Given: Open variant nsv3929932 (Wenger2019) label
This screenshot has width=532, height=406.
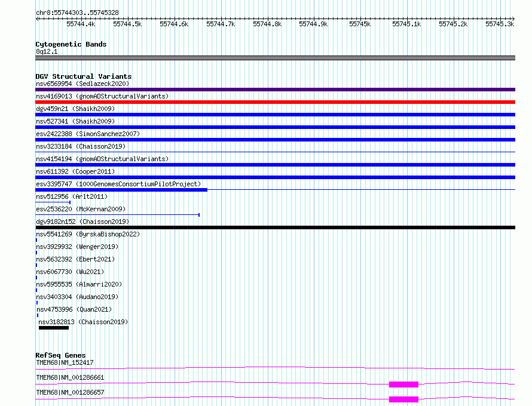Looking at the screenshot, I should click(x=77, y=247).
